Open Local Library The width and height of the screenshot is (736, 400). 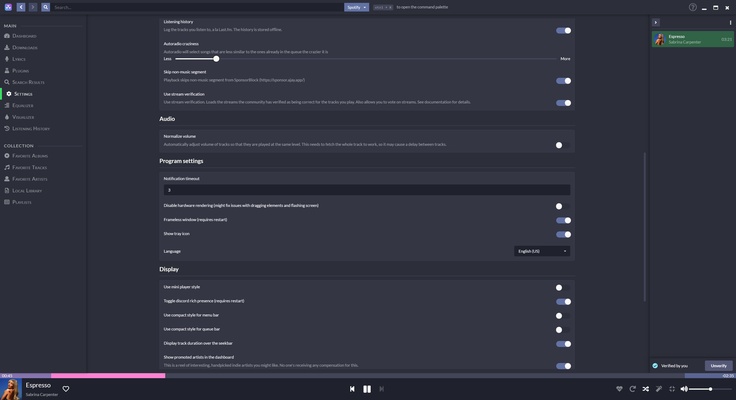(x=27, y=191)
